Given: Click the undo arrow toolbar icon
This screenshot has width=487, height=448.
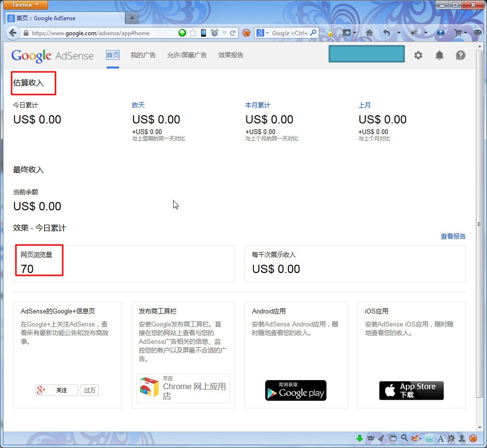Looking at the screenshot, I should tap(386, 33).
